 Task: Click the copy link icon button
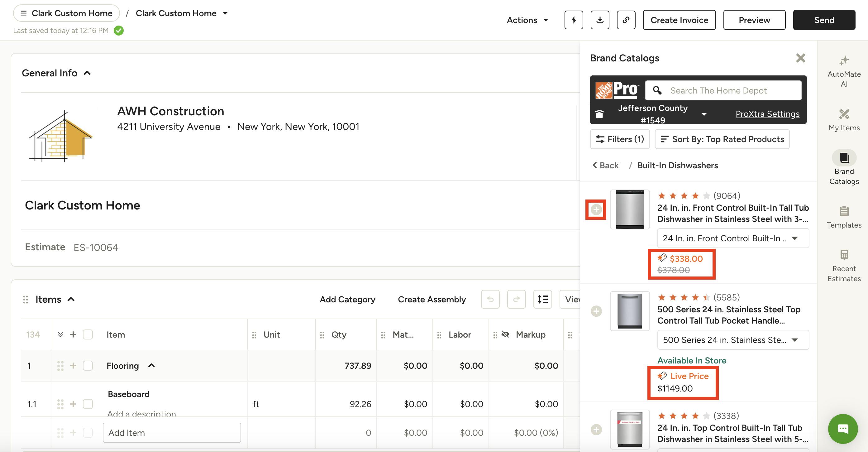pyautogui.click(x=626, y=20)
